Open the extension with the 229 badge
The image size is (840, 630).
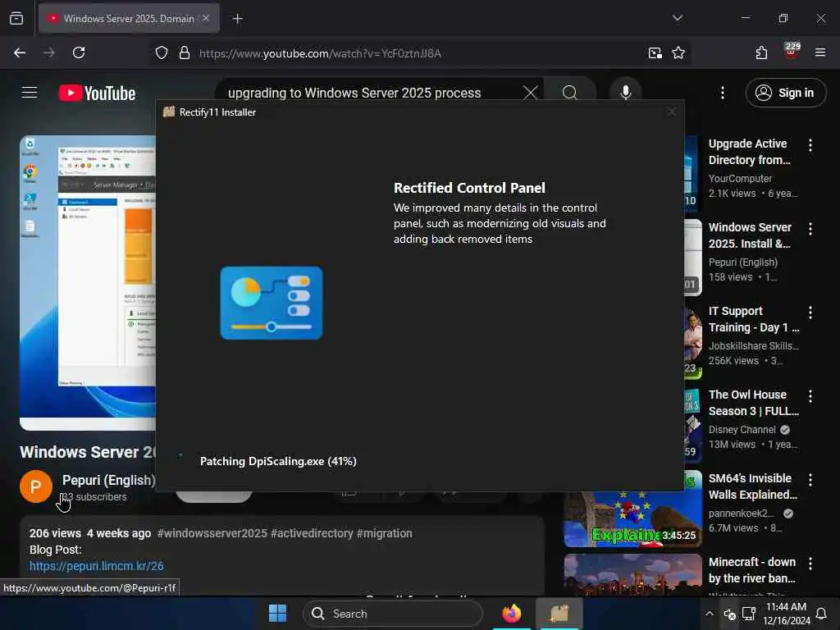coord(792,52)
